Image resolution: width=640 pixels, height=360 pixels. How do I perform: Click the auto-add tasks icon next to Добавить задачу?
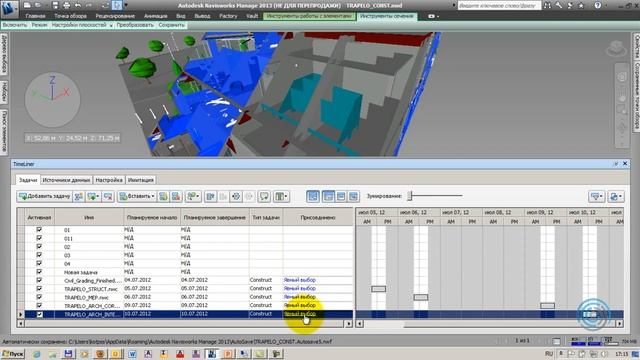coord(79,196)
